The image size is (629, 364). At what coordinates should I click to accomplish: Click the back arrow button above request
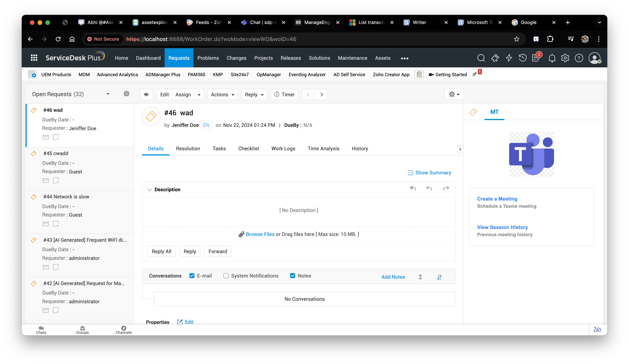[146, 95]
